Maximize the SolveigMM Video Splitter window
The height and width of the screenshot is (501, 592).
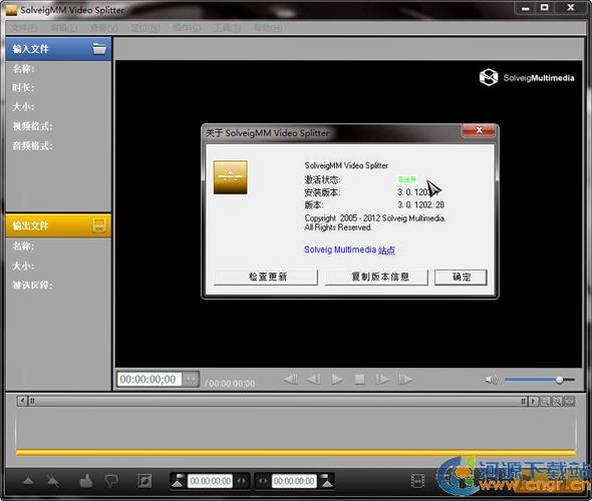[544, 7]
